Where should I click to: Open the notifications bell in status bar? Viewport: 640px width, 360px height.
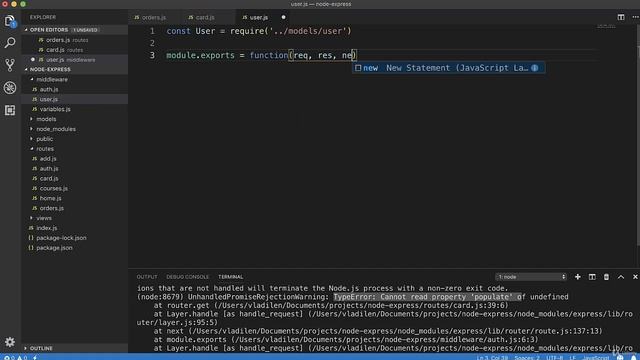(x=633, y=358)
